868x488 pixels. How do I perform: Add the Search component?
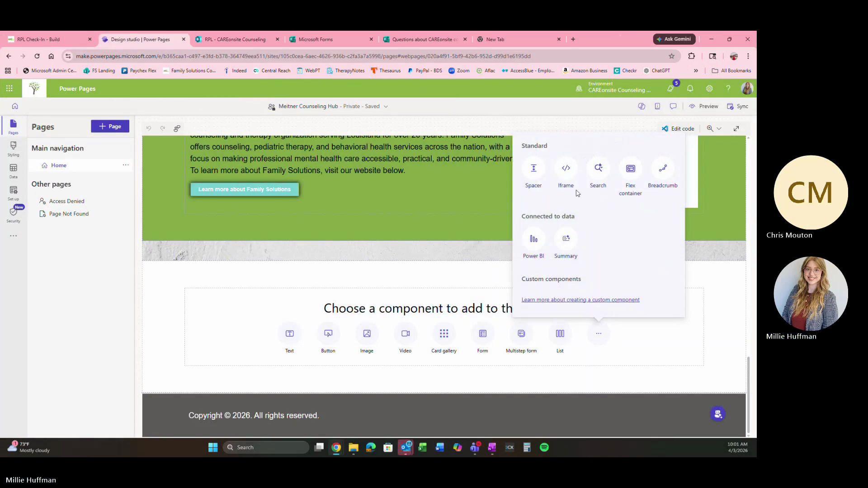tap(598, 174)
